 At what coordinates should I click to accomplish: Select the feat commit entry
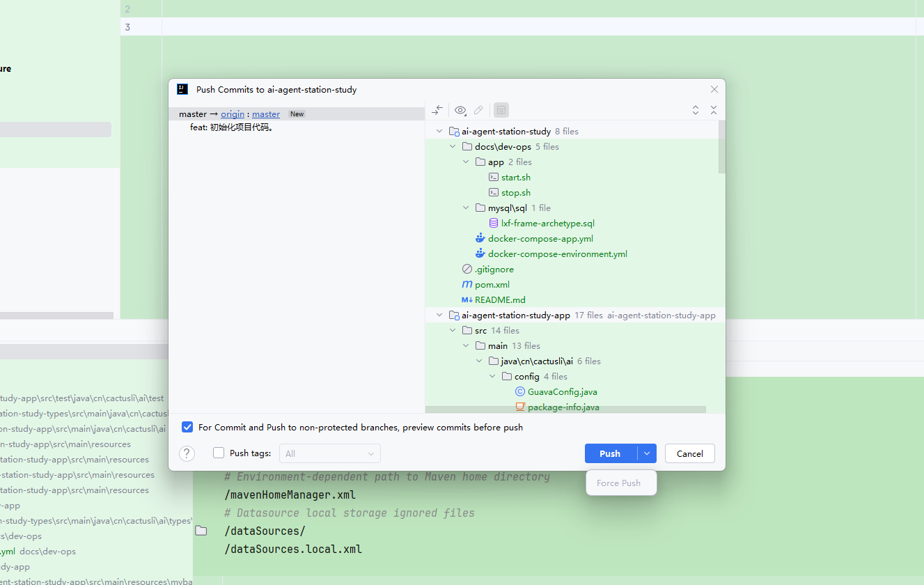[230, 127]
